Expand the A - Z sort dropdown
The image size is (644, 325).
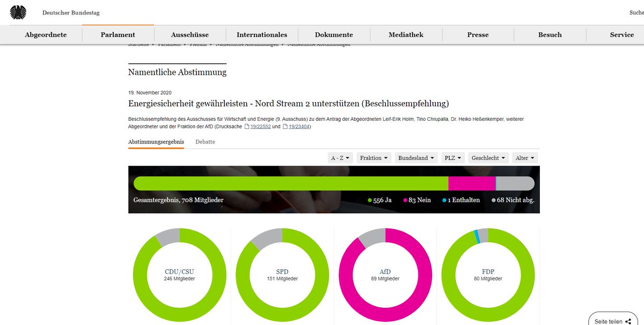(340, 158)
